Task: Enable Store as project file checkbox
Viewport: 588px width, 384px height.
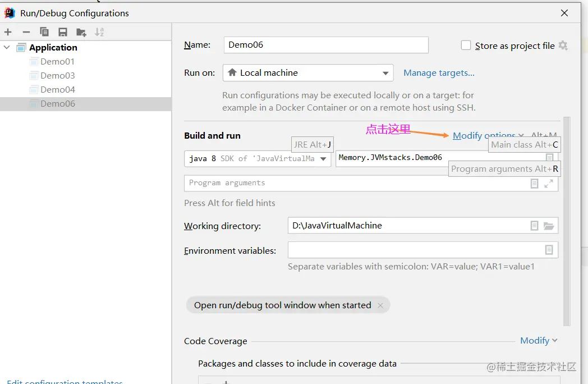Action: click(466, 45)
